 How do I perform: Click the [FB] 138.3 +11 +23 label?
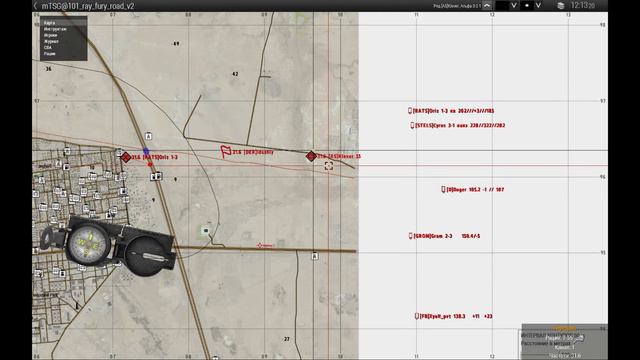(x=456, y=316)
